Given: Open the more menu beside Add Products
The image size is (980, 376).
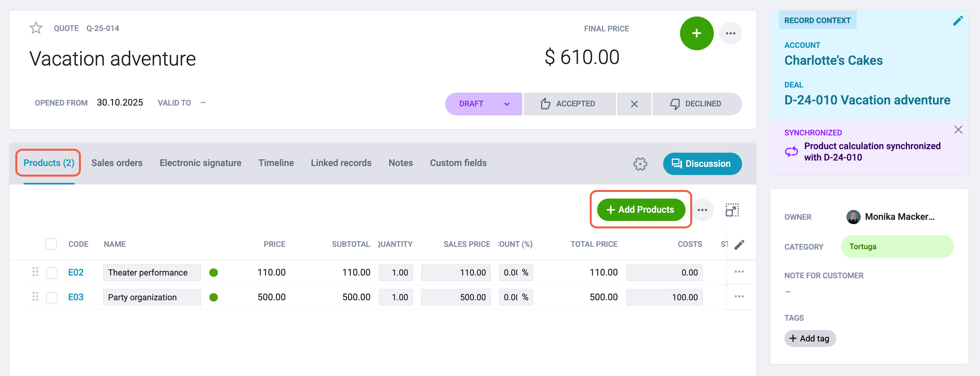Looking at the screenshot, I should tap(702, 210).
